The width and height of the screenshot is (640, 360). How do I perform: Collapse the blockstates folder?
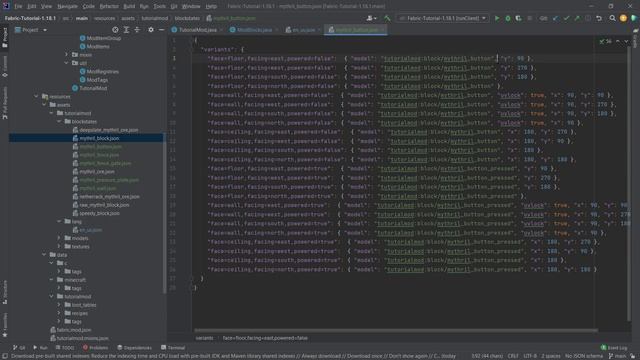pos(59,122)
